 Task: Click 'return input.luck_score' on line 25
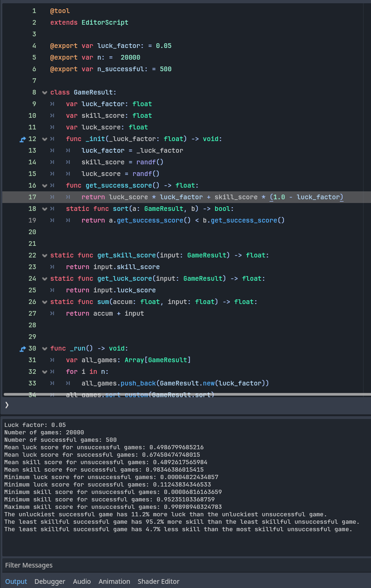tap(111, 290)
